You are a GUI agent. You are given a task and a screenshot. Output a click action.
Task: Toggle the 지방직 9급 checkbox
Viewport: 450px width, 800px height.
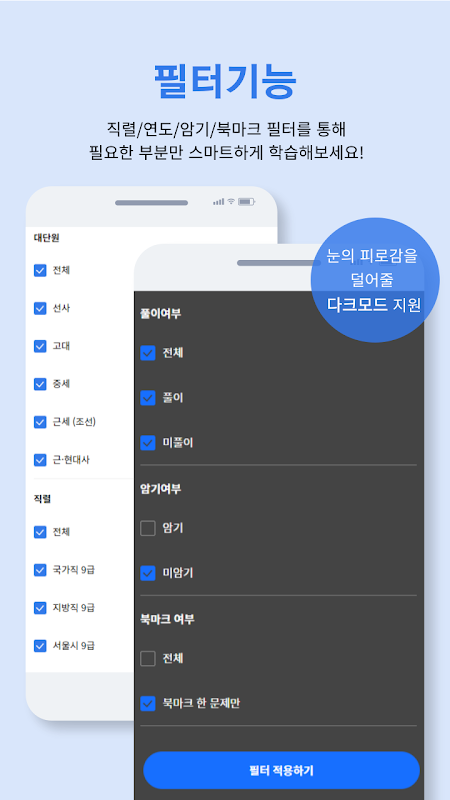pos(40,608)
